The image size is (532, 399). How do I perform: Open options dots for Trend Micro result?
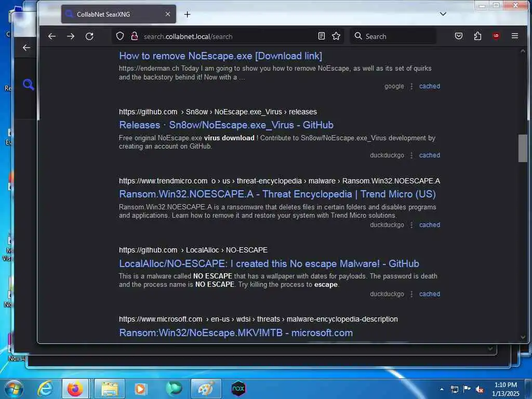(411, 224)
